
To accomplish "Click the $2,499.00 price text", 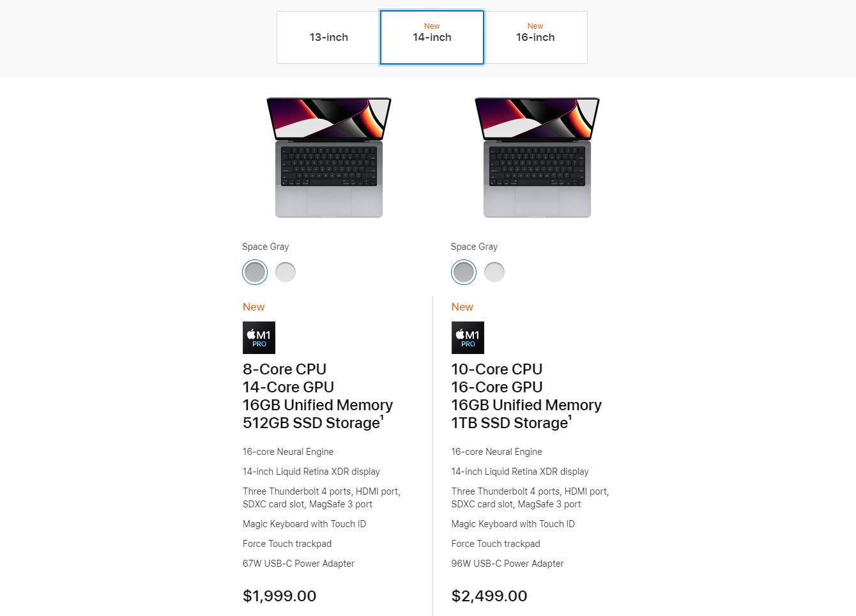I will [x=489, y=596].
